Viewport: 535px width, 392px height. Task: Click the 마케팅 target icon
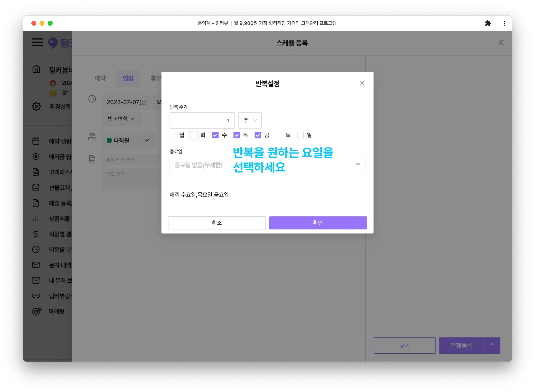click(37, 311)
